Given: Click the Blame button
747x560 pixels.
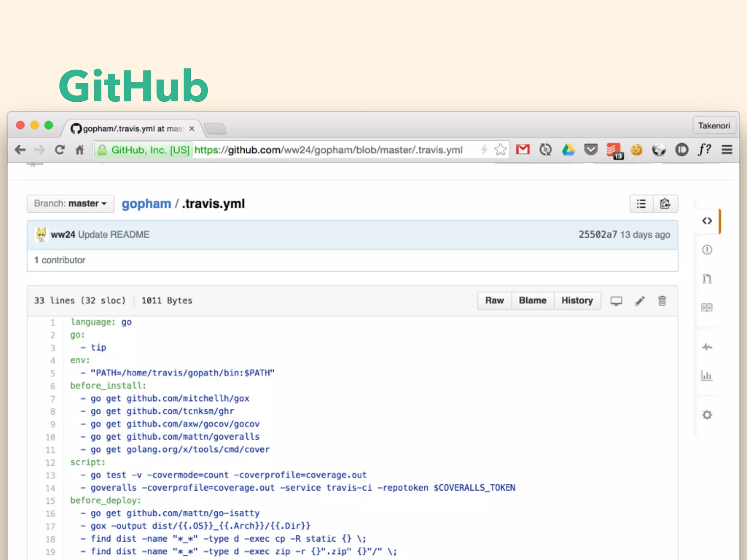Looking at the screenshot, I should tap(533, 301).
